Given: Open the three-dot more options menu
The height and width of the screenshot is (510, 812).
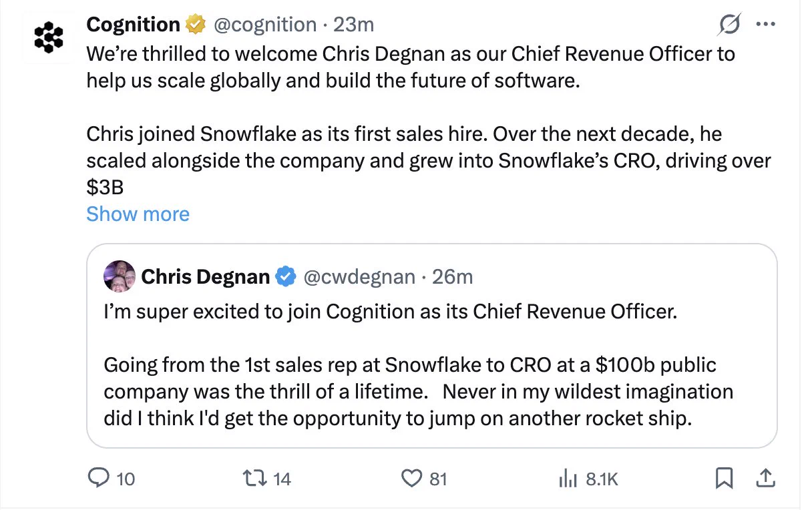Looking at the screenshot, I should coord(764,25).
